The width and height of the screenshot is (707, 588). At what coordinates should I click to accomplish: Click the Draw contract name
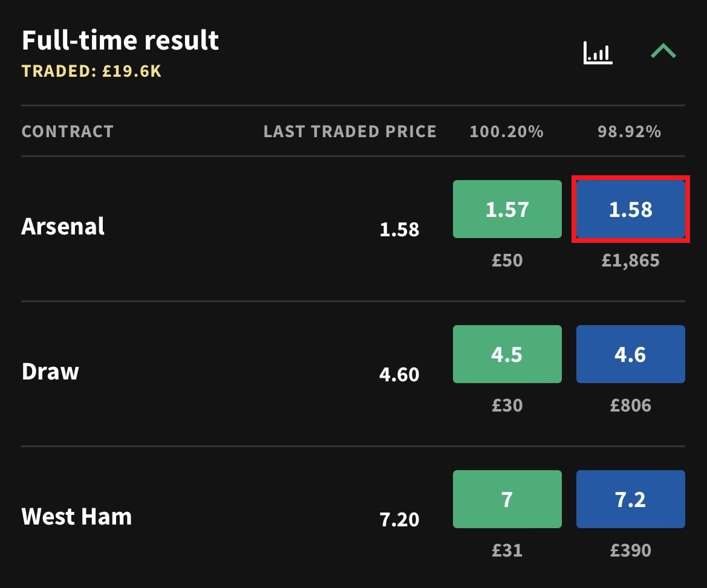point(50,372)
